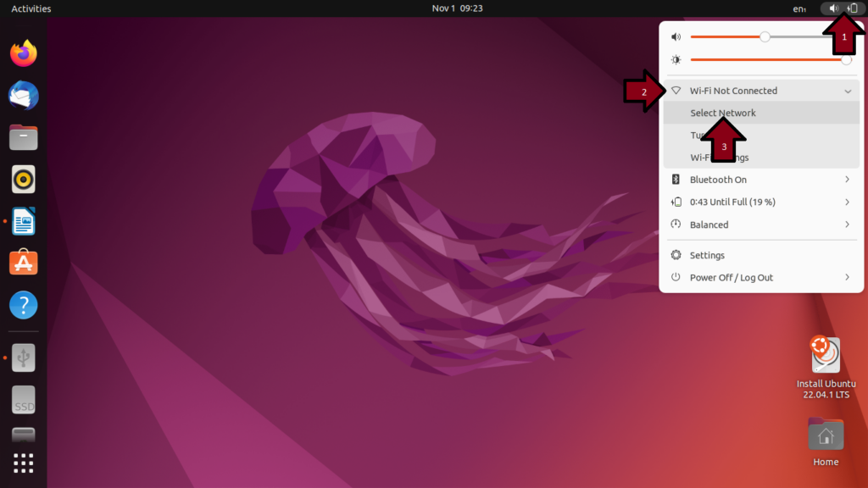This screenshot has width=868, height=488.
Task: Choose Select Network under Wi-Fi
Action: coord(761,113)
